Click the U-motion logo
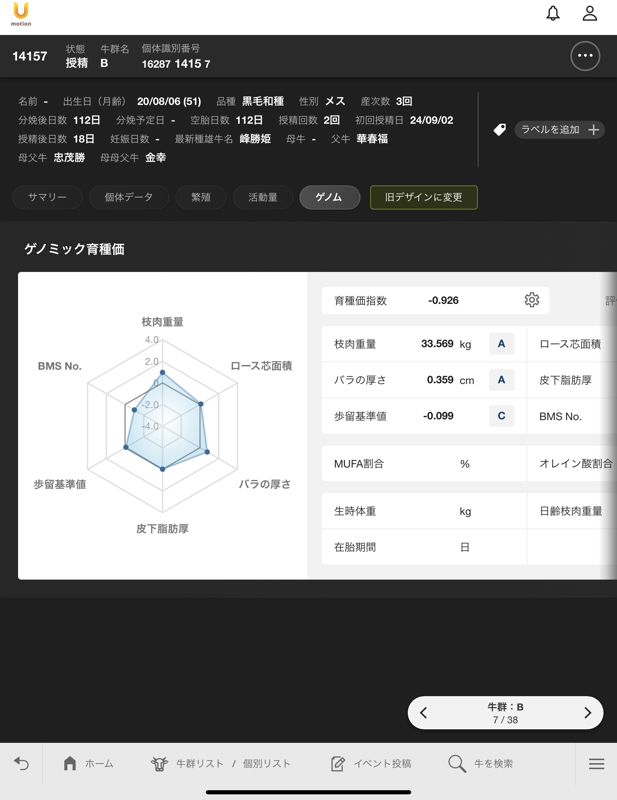Image resolution: width=617 pixels, height=800 pixels. coord(21,15)
